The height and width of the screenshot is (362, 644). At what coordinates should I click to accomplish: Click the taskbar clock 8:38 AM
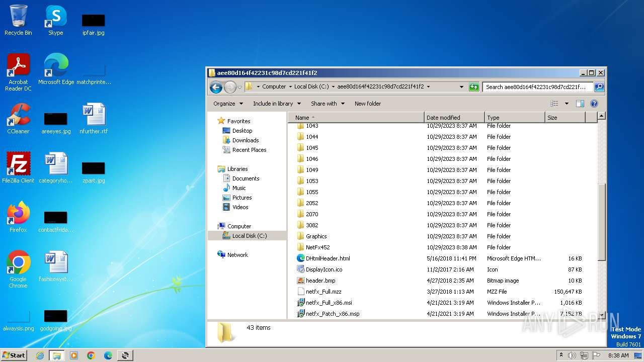(x=618, y=355)
